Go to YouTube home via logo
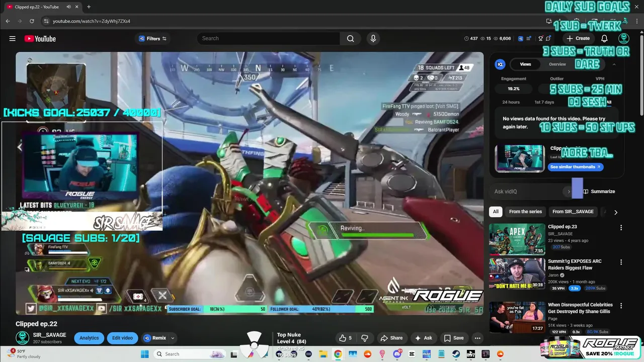The height and width of the screenshot is (362, 644). (40, 39)
